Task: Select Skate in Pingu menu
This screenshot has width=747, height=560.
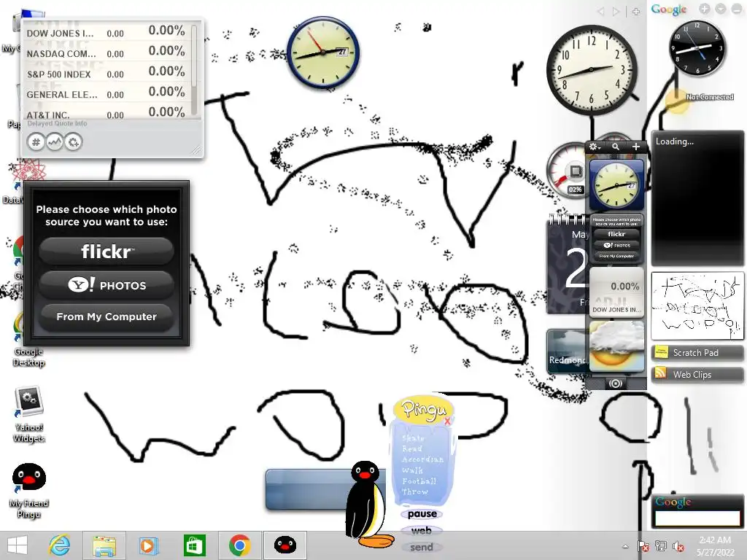Action: [x=413, y=437]
